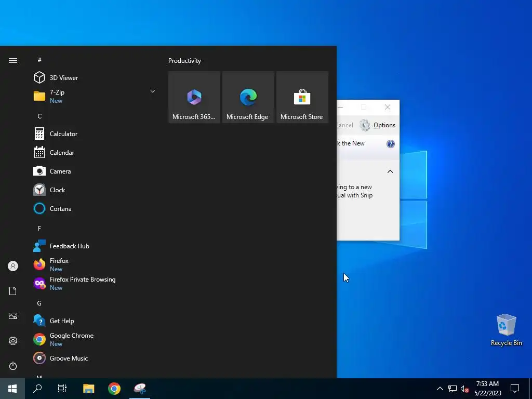Screen dimensions: 532x399
Task: Open Feedback Hub
Action: coord(95,246)
